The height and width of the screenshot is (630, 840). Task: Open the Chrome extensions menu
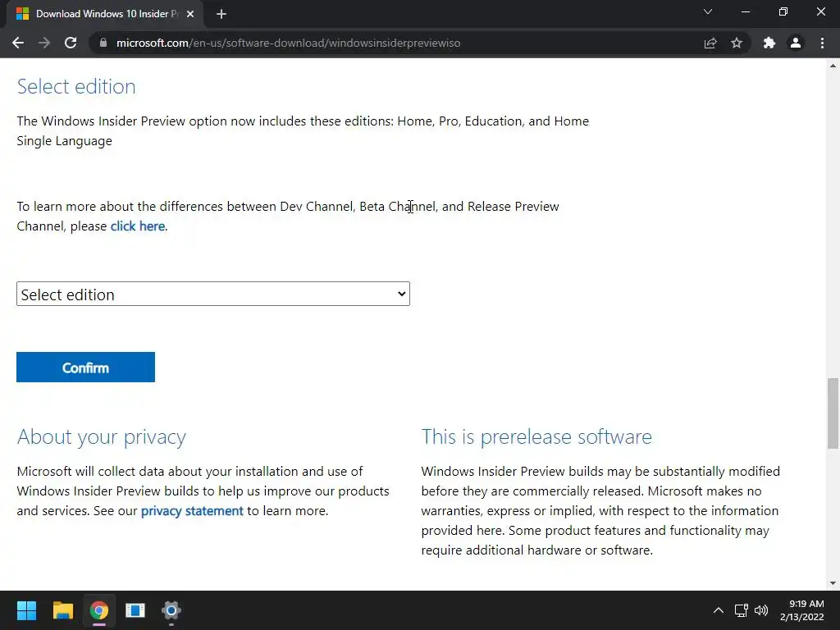pos(769,43)
